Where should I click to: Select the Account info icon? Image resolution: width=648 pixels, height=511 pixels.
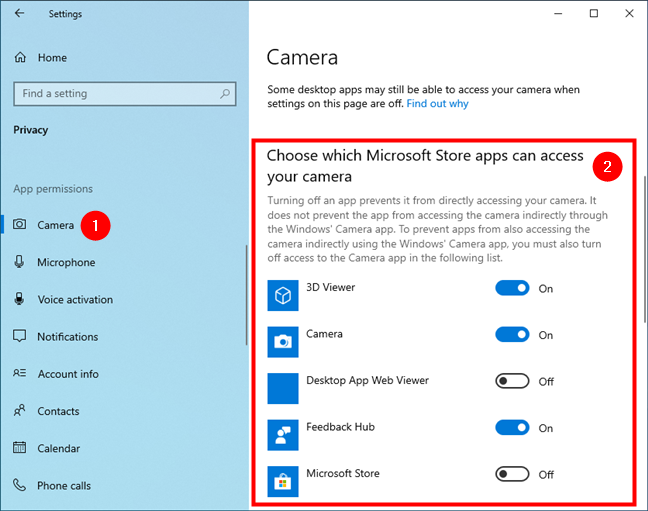(x=19, y=373)
